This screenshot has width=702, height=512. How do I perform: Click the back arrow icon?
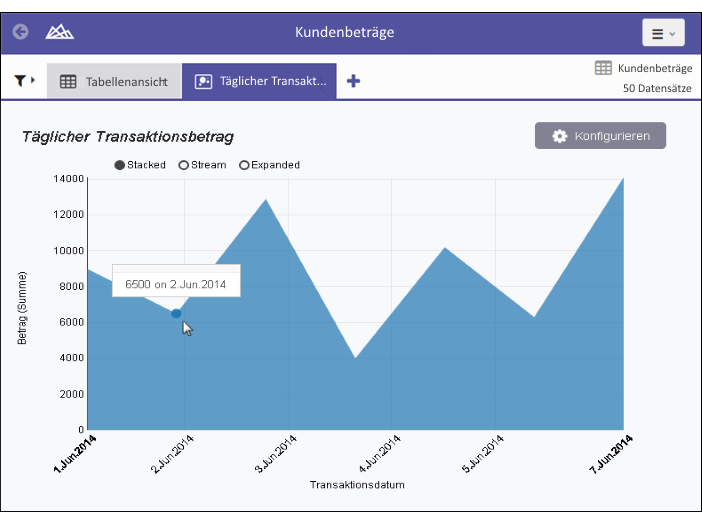(x=20, y=32)
